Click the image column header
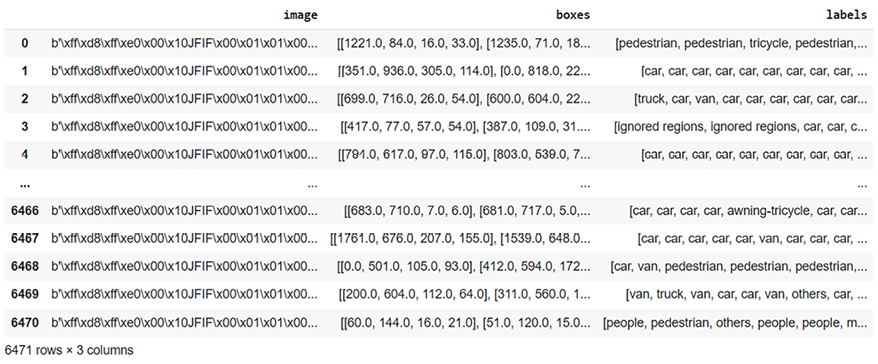The height and width of the screenshot is (364, 878). (301, 16)
